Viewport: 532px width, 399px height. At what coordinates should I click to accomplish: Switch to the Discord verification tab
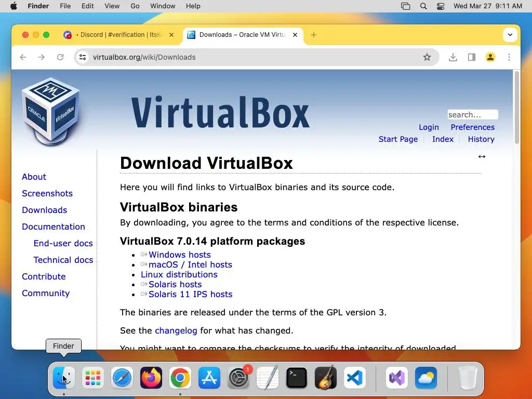[119, 35]
